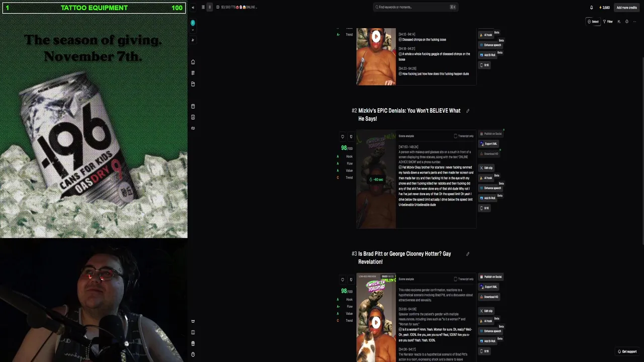Click the Get support button
This screenshot has height=362, width=644.
click(627, 351)
